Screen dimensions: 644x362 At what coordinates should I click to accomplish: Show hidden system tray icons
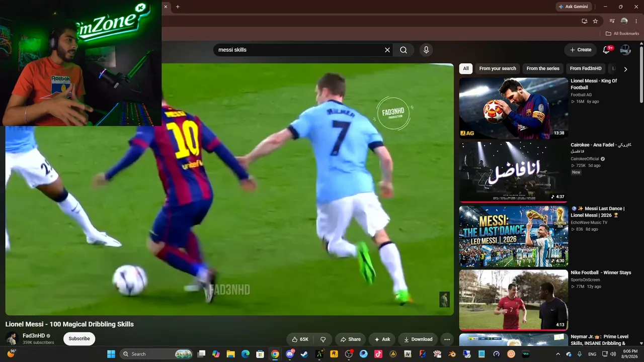[558, 354]
